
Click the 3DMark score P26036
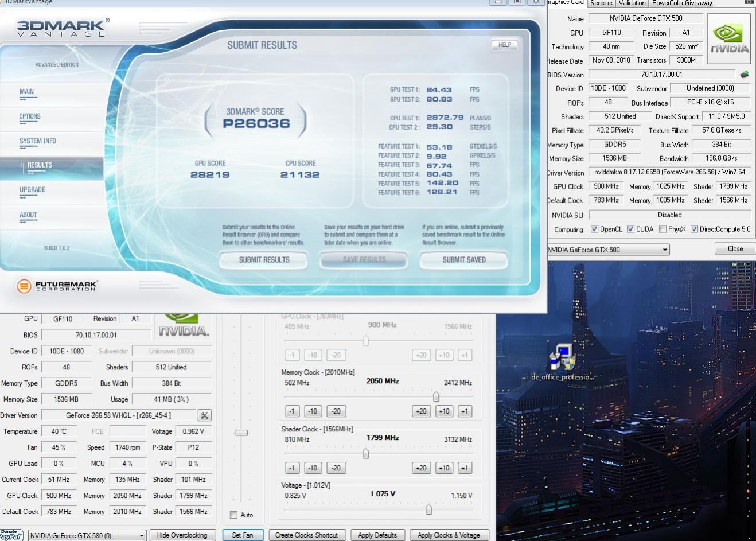point(256,124)
